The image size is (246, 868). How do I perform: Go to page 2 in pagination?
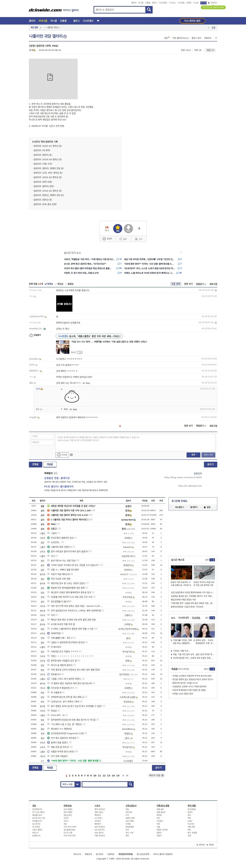click(69, 776)
